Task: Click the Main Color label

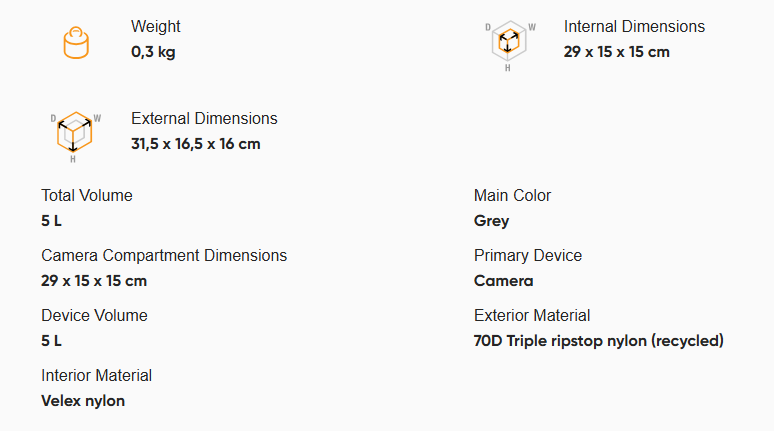Action: [512, 196]
